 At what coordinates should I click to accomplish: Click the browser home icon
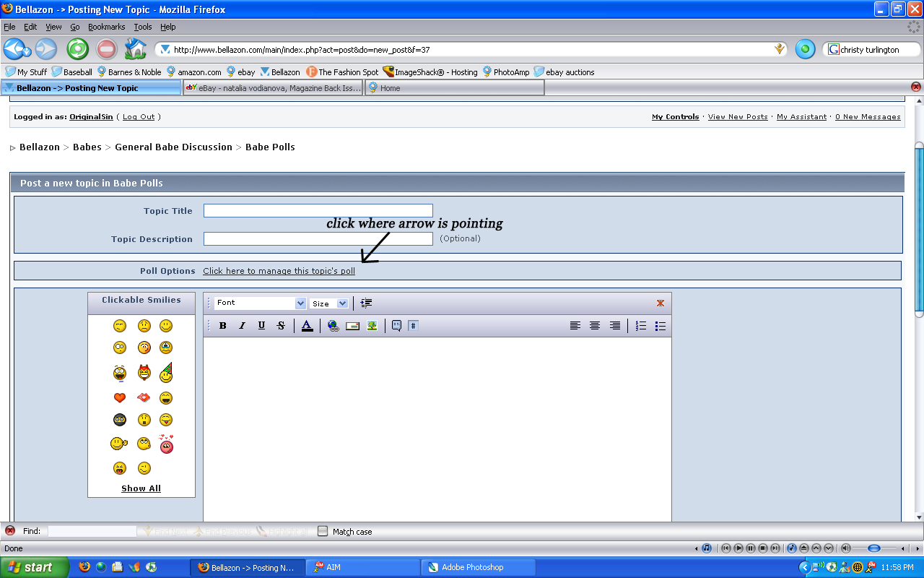[135, 49]
